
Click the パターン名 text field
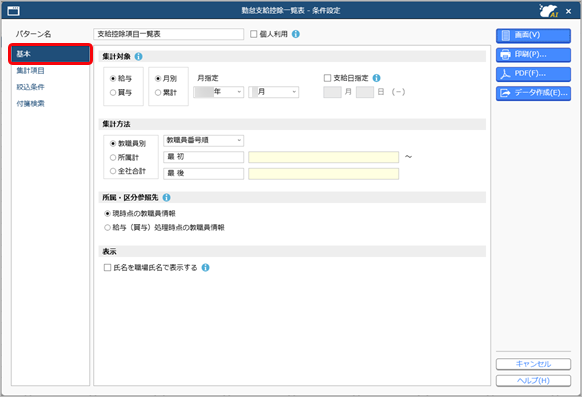tap(169, 34)
